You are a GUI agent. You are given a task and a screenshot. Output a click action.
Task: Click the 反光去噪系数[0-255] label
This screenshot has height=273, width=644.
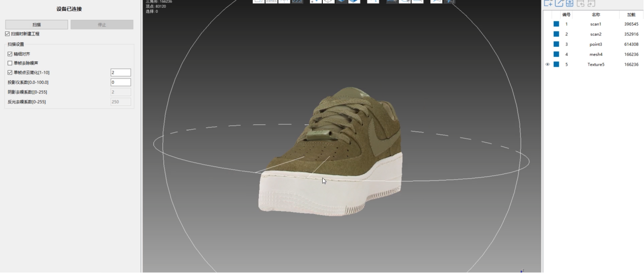coord(27,101)
